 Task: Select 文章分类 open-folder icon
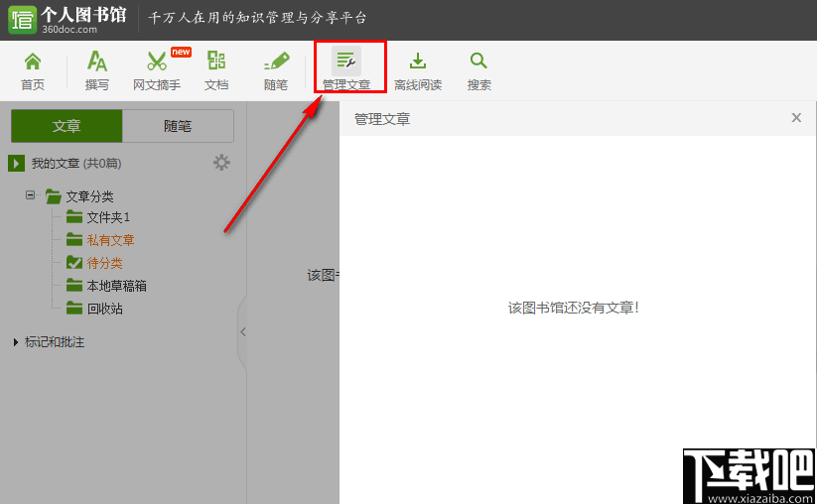54,196
